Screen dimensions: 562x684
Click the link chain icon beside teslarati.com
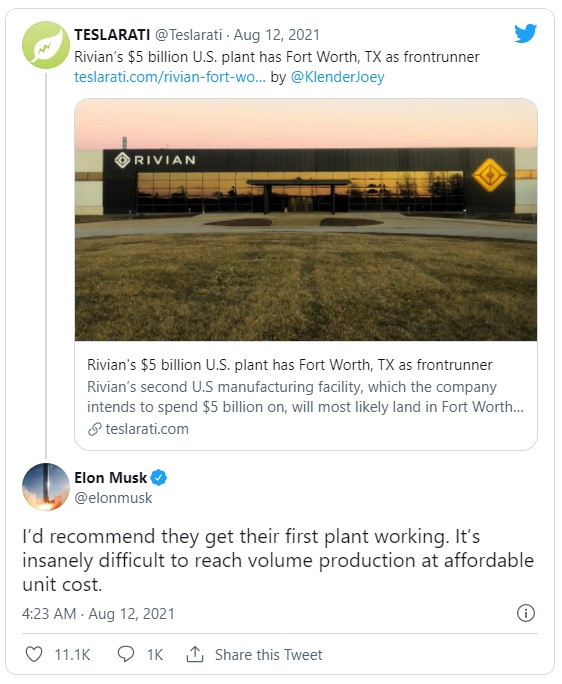click(95, 429)
